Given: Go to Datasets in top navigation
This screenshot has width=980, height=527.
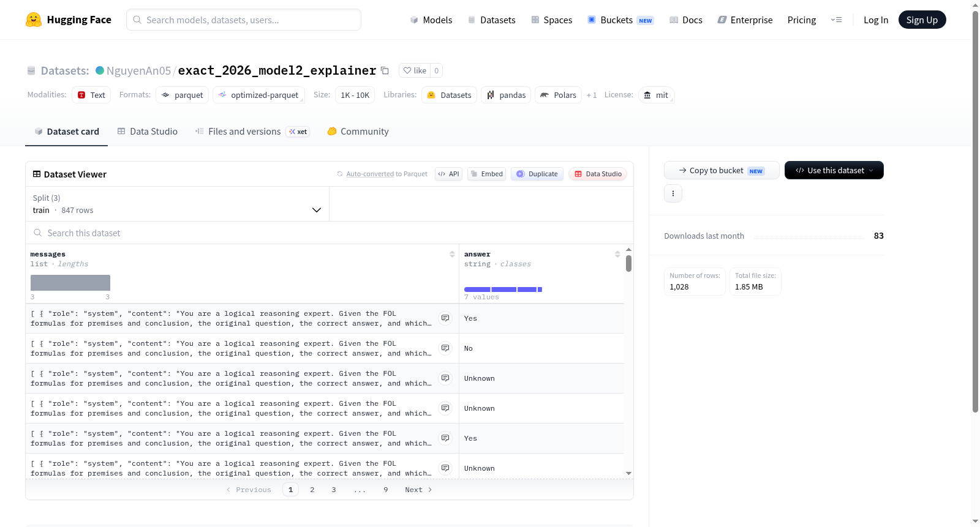Looking at the screenshot, I should 491,20.
